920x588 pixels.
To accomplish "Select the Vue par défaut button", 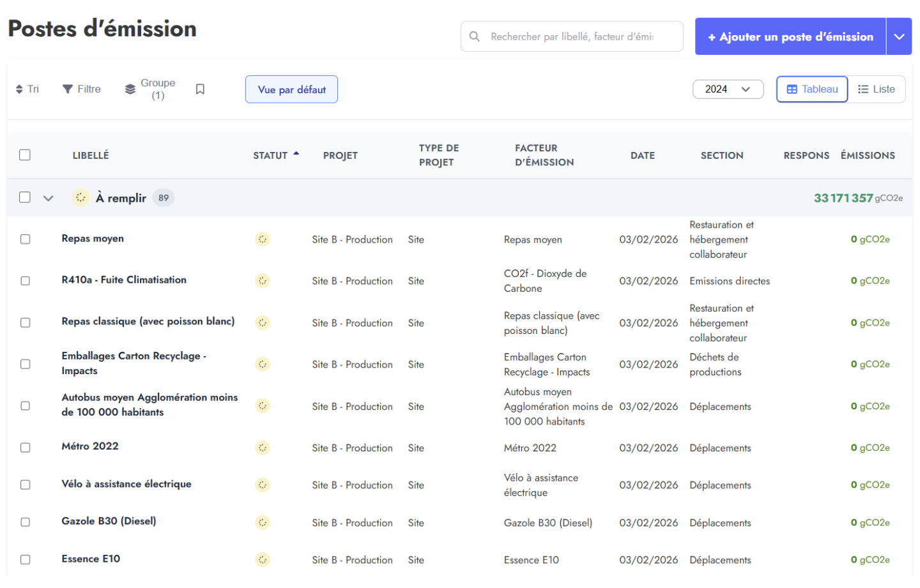I will (x=291, y=89).
